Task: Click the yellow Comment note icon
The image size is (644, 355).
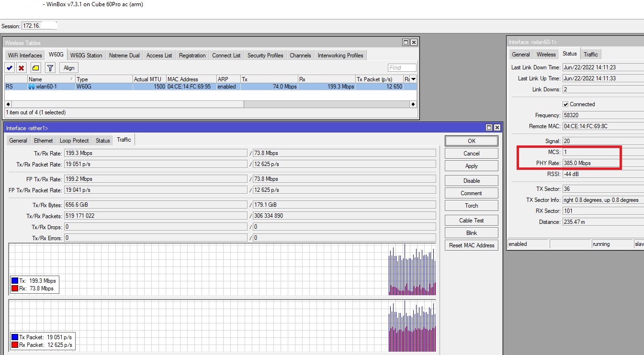Action: pos(35,68)
